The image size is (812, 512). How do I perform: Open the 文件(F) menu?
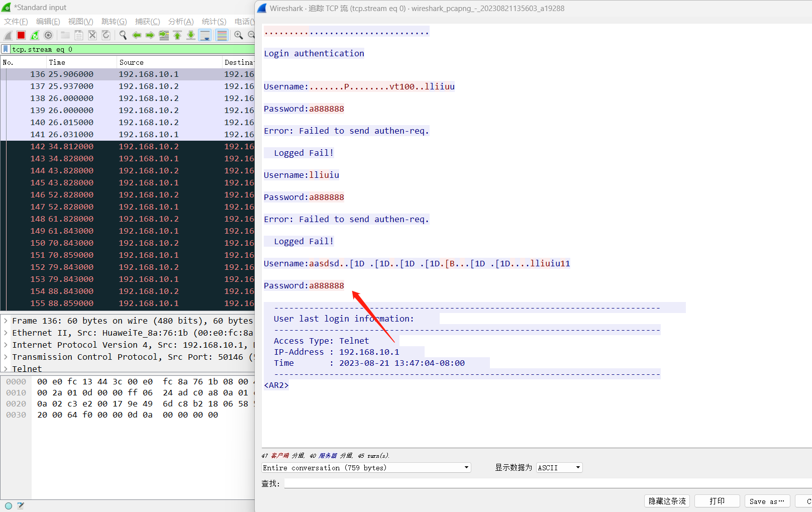point(16,22)
